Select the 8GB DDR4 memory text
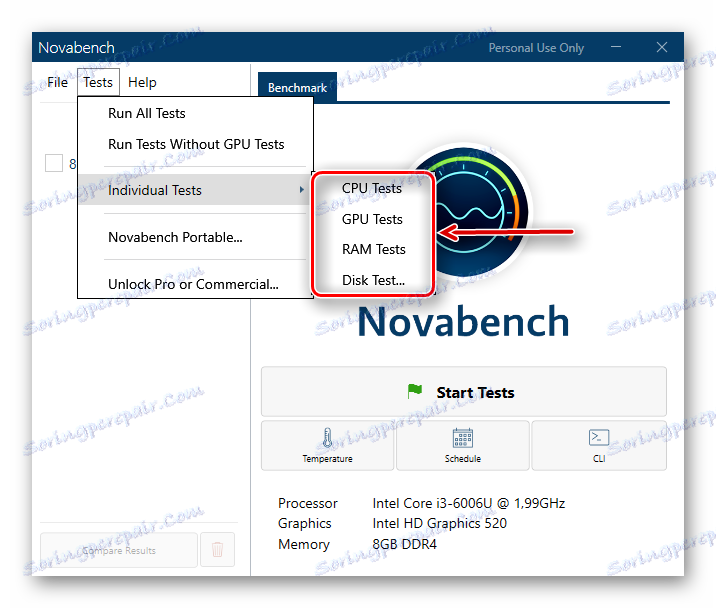This screenshot has height=608, width=716. (x=404, y=544)
